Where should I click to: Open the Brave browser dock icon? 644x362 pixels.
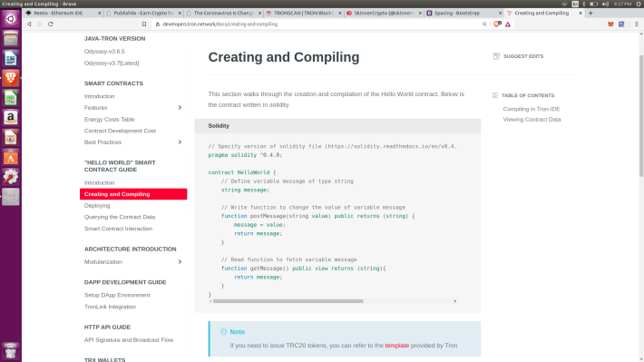tap(11, 78)
